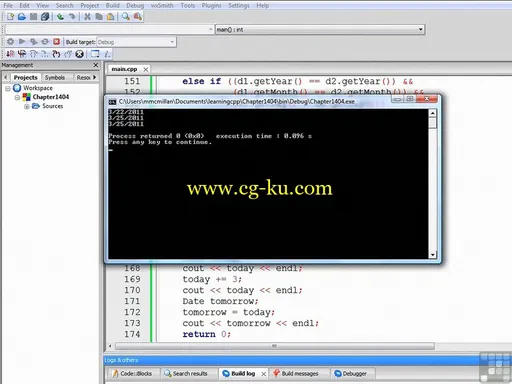Click the Step out debug icon
The width and height of the screenshot is (512, 384).
click(68, 54)
